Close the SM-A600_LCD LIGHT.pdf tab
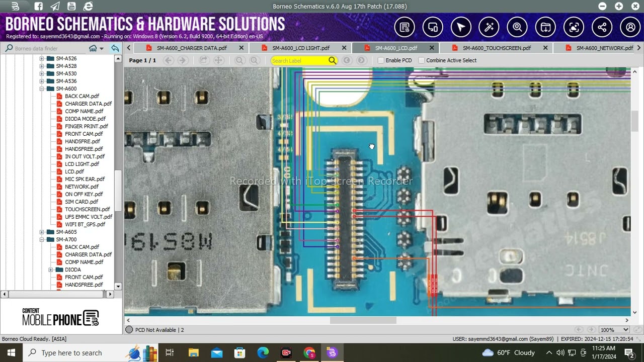The image size is (644, 362). pos(344,48)
